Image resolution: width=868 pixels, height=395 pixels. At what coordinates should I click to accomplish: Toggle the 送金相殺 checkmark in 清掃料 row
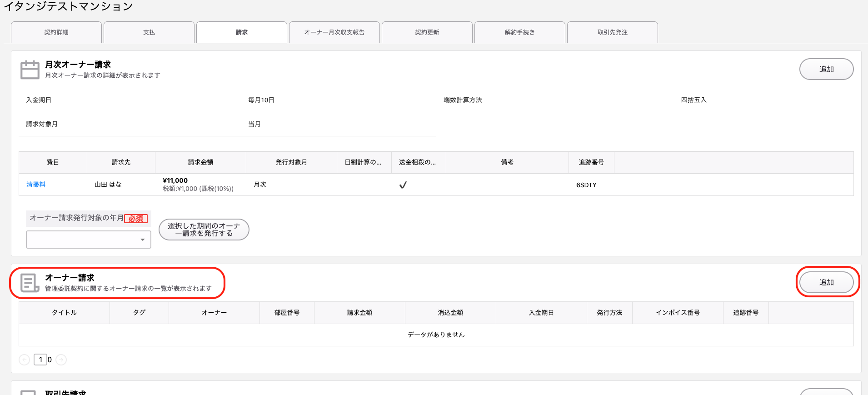point(403,185)
